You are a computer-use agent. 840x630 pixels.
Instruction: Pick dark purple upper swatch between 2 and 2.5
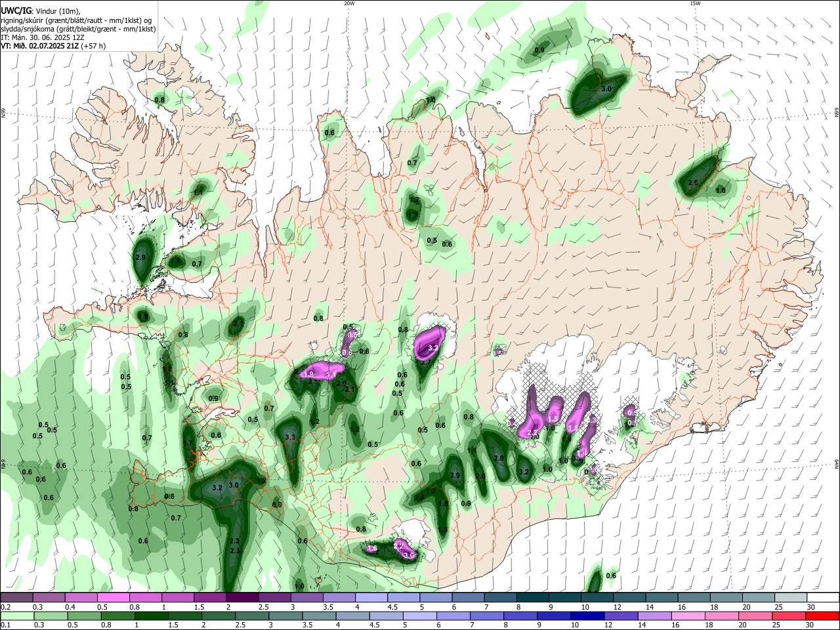click(x=241, y=597)
